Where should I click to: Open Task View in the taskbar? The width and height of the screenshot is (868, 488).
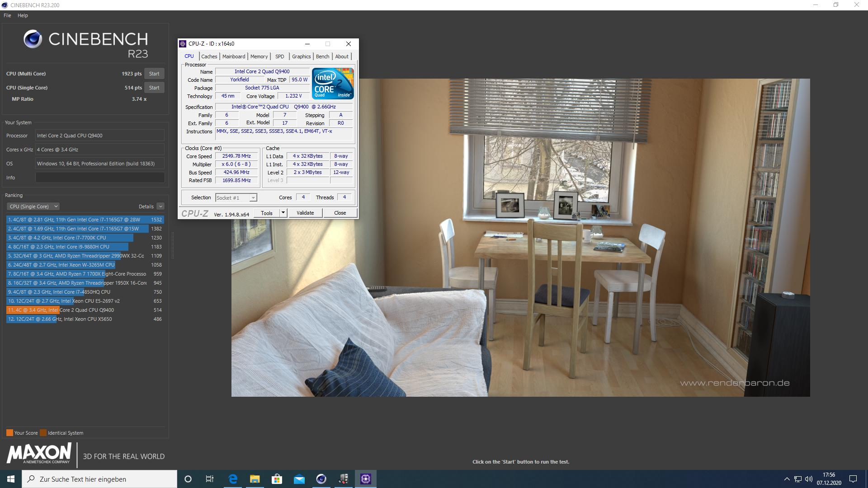210,479
